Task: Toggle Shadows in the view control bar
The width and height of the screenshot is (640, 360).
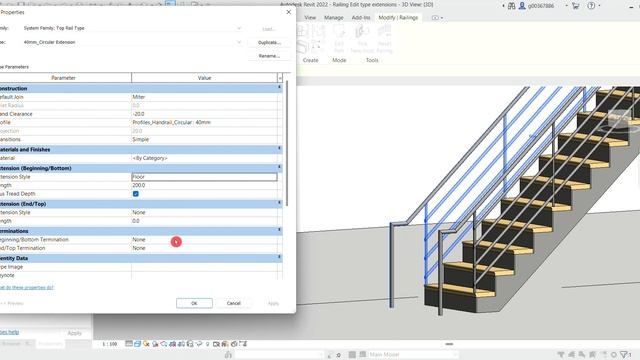Action: pos(155,344)
